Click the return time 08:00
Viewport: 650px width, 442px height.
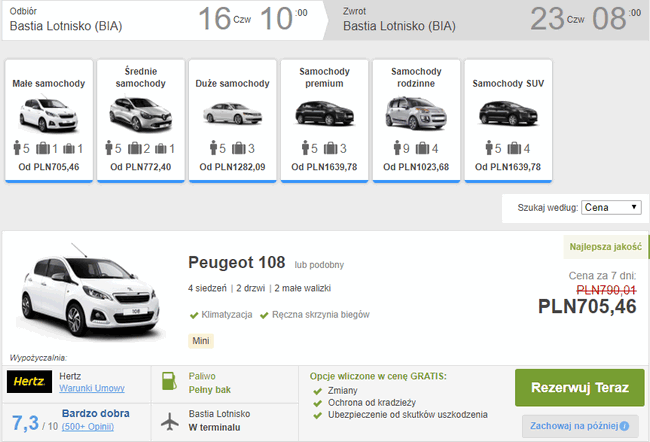point(616,19)
